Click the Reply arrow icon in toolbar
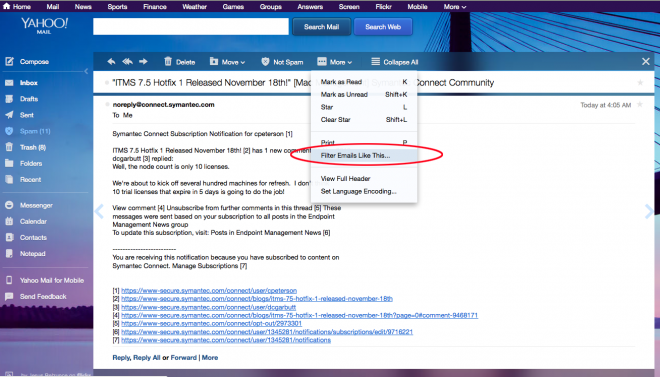Screen dimensions: 660x377 (x=111, y=62)
